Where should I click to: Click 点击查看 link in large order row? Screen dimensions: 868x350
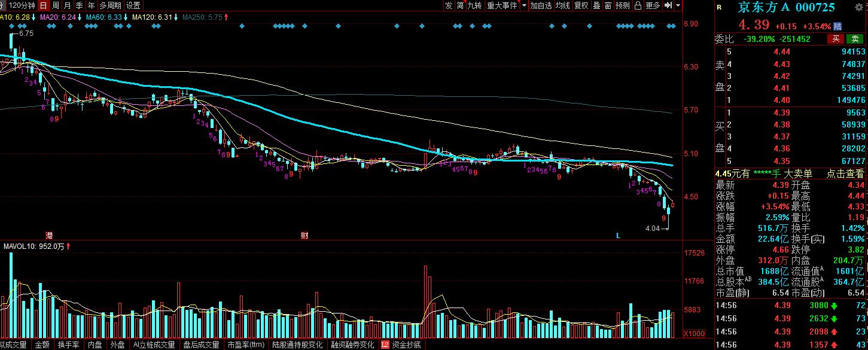click(x=846, y=174)
